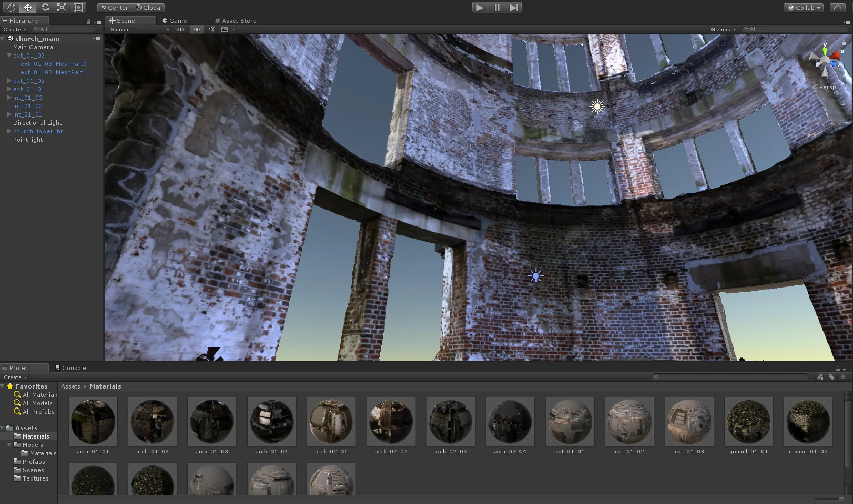The image size is (853, 504).
Task: Click Assets in the breadcrumb path
Action: (x=71, y=386)
